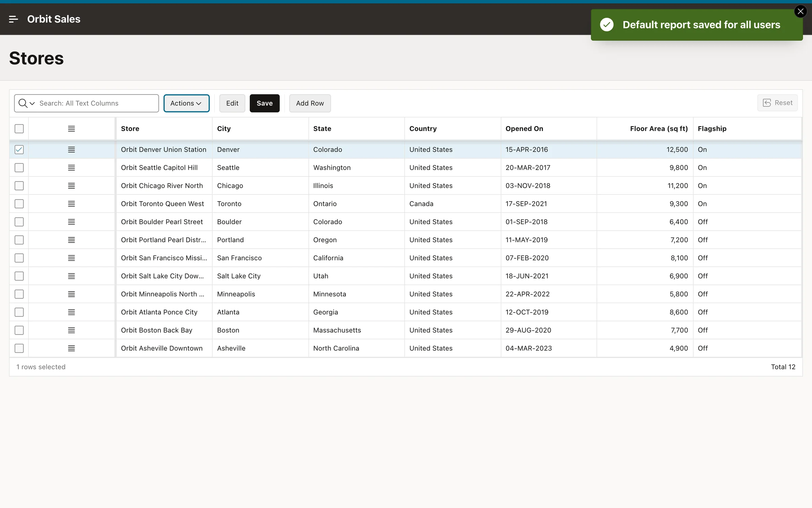
Task: Click Flagship Off for Asheville store
Action: pos(747,348)
